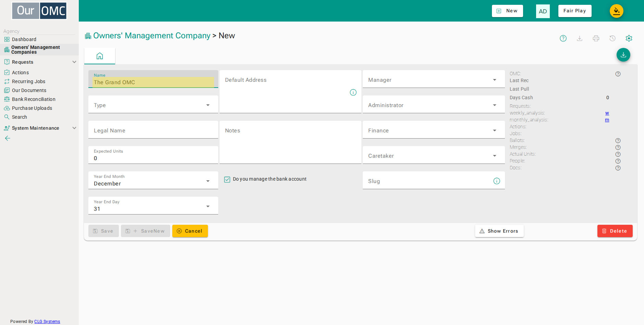Click the OMC help icon in summary panel
This screenshot has height=325, width=644.
pyautogui.click(x=618, y=74)
